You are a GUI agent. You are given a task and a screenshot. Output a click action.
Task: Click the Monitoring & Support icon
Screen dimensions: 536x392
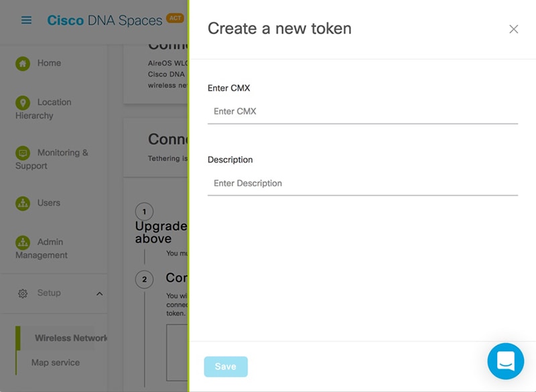point(23,153)
